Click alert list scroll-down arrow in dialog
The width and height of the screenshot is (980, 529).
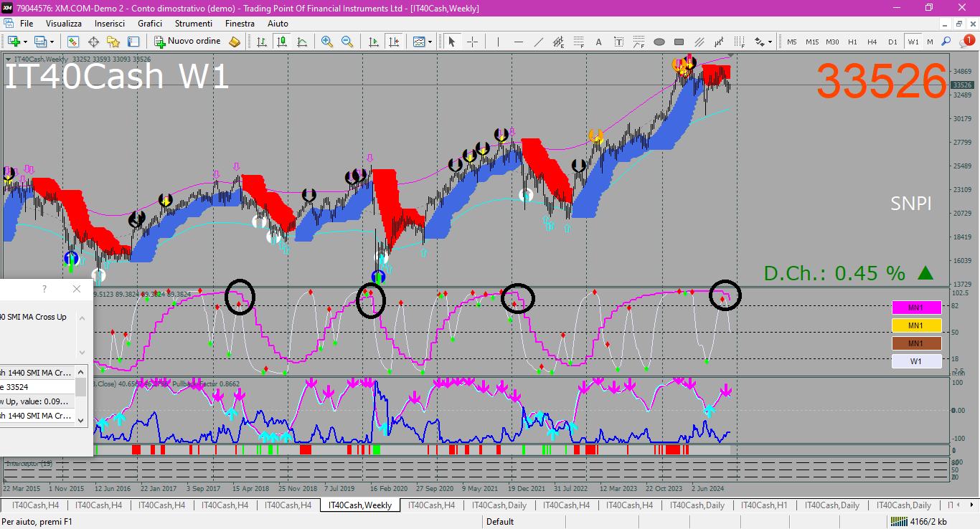tap(81, 420)
